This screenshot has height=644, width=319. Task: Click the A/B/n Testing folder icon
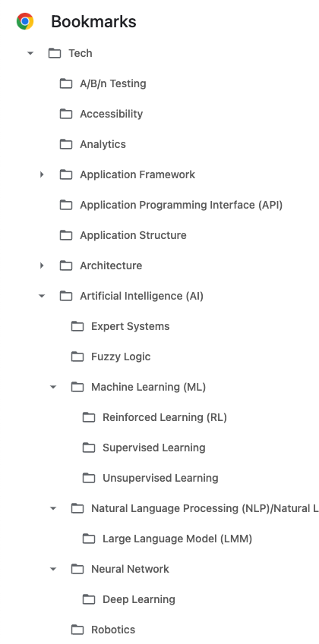pyautogui.click(x=66, y=83)
